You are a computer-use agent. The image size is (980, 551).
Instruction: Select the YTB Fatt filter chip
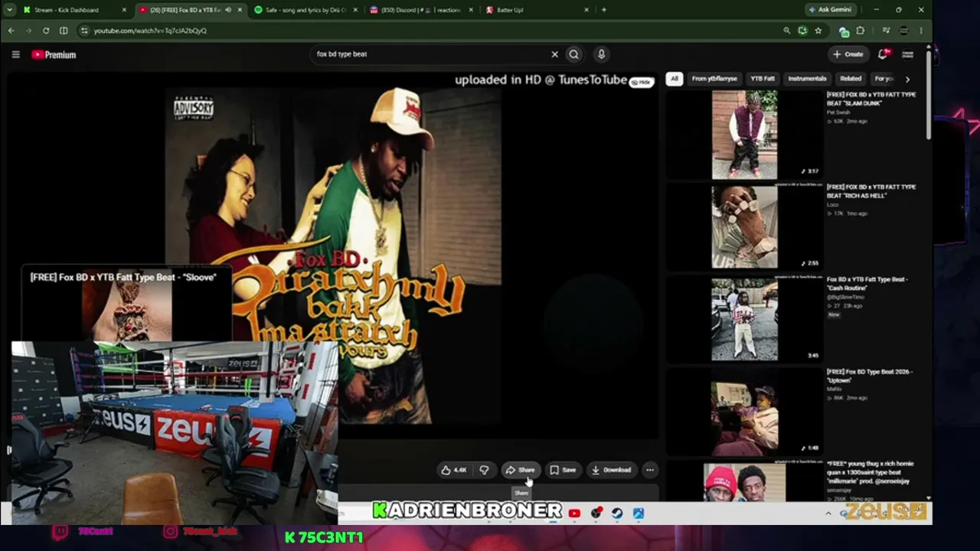[763, 79]
